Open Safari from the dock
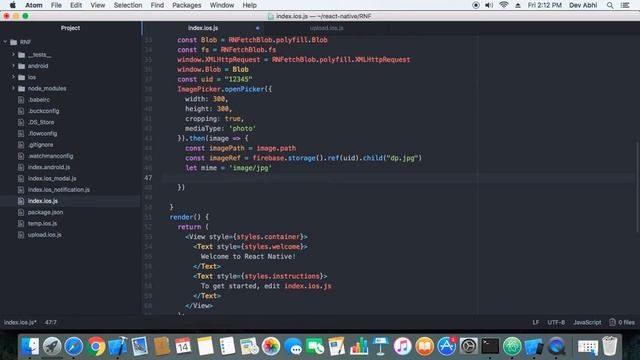640x360 pixels. (74, 347)
